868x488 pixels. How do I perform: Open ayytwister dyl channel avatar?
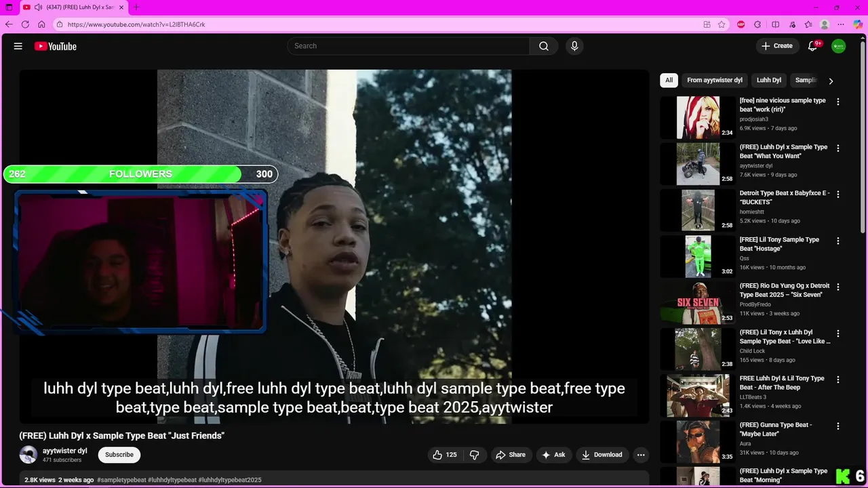pos(28,455)
